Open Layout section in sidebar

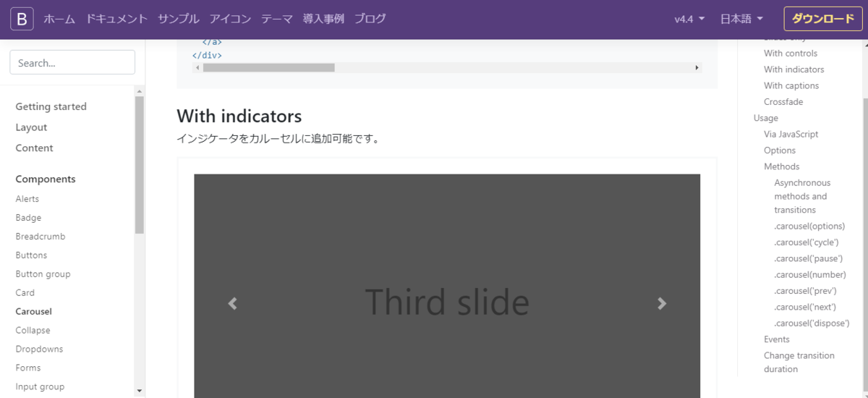pos(31,127)
